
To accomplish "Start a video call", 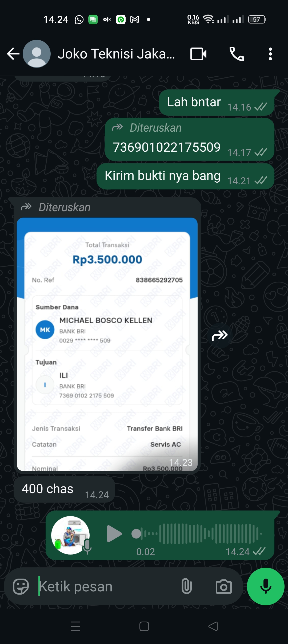I will 198,54.
